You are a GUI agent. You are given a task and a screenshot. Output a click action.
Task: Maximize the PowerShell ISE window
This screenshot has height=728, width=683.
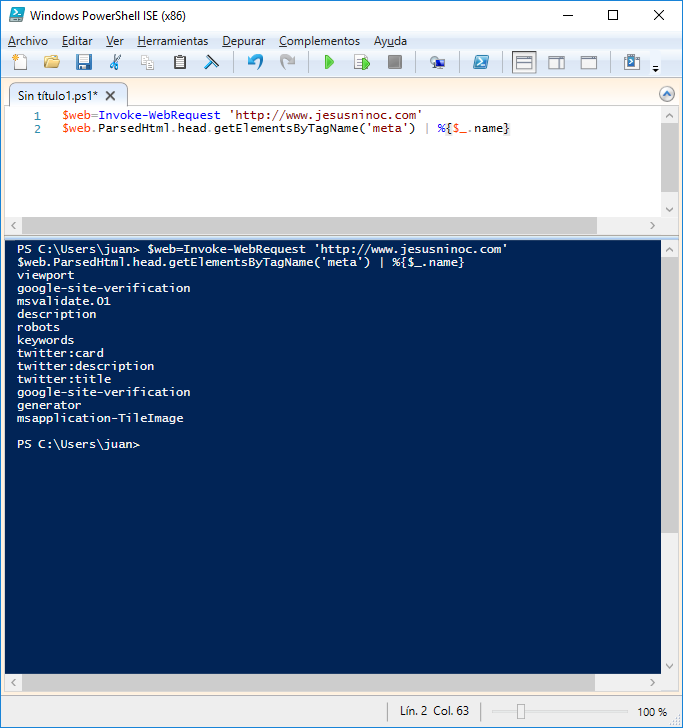point(613,15)
